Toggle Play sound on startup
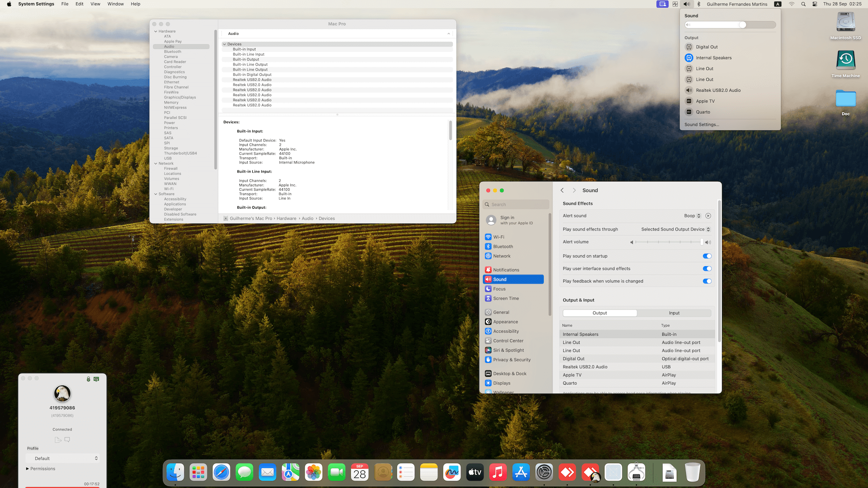 (x=707, y=256)
